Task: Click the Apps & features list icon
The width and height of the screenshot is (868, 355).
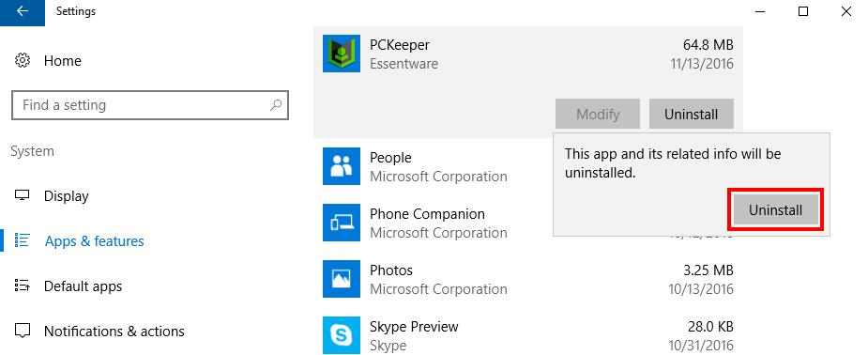Action: pos(23,241)
